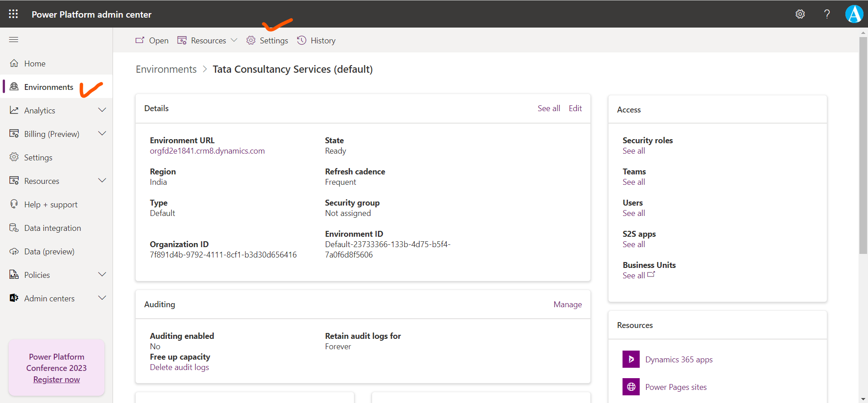Viewport: 868px width, 403px height.
Task: Expand Billing (Preview) in sidebar
Action: coord(102,134)
